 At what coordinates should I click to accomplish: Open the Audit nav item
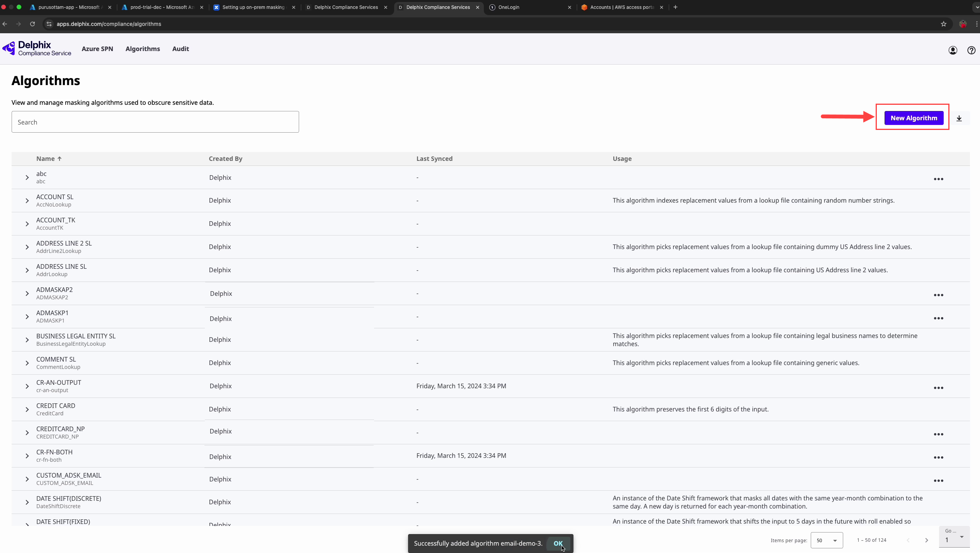pyautogui.click(x=180, y=49)
